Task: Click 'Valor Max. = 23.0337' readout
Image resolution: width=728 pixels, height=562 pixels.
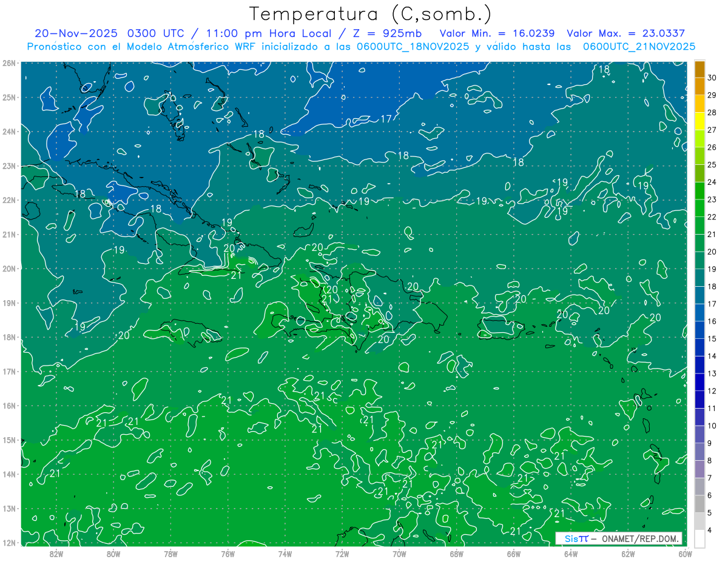Action: [x=625, y=33]
